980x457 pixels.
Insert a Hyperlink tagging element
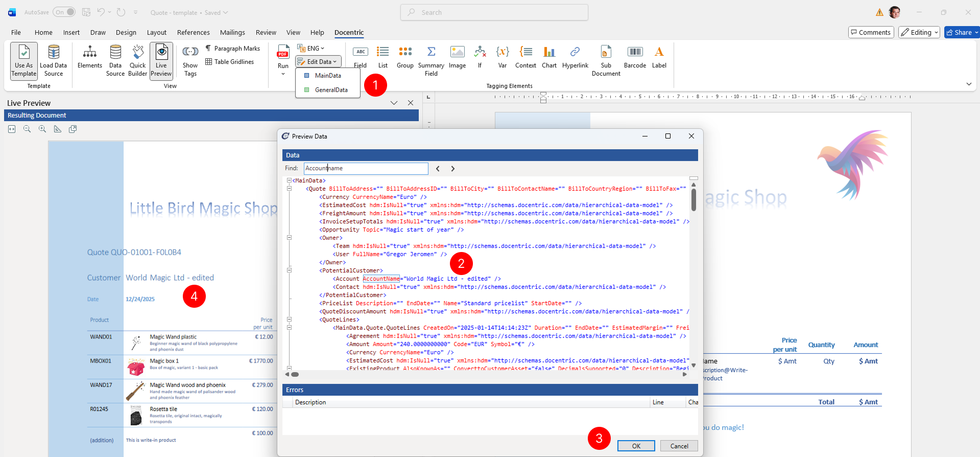click(x=575, y=56)
